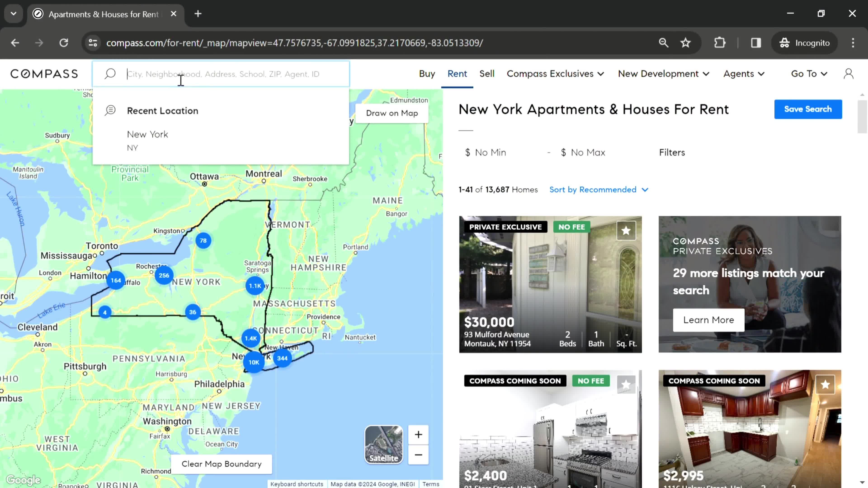Open the browser zoom indicator icon
868x488 pixels.
(663, 43)
